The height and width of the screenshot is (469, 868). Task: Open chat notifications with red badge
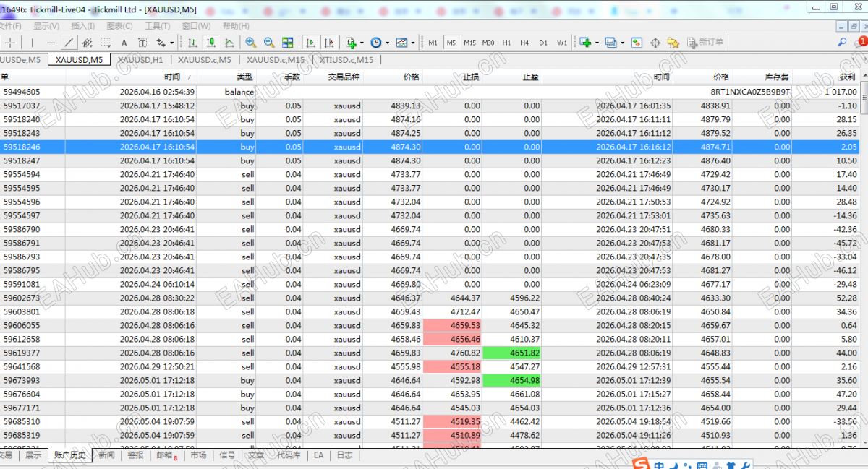pos(861,43)
